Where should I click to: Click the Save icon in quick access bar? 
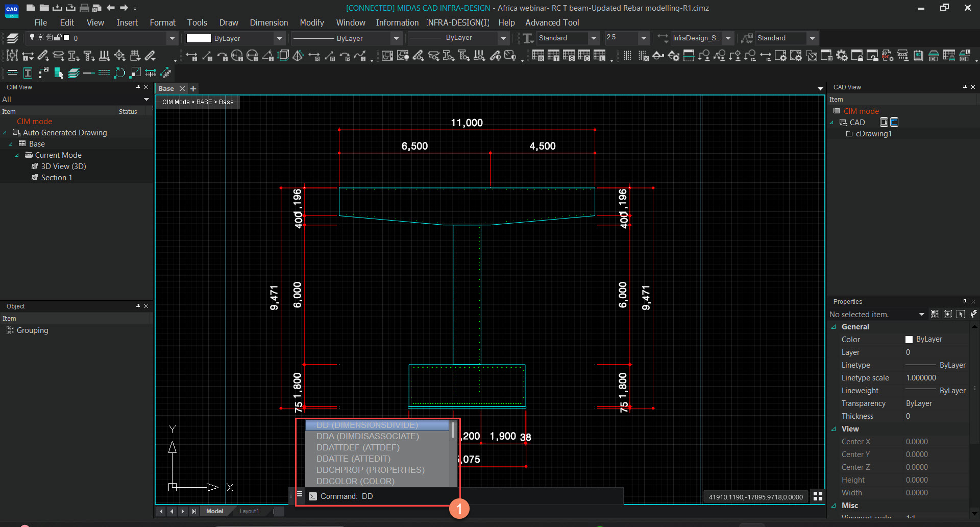[x=58, y=8]
